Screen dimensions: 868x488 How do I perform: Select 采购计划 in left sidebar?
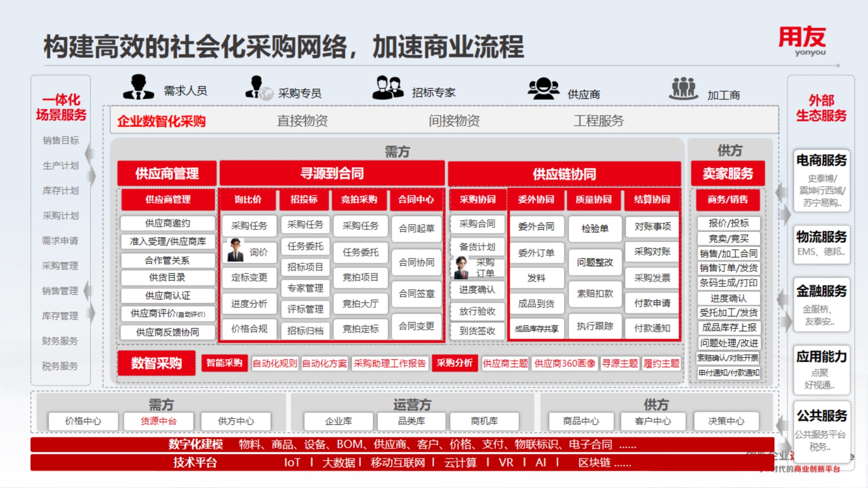click(x=61, y=216)
